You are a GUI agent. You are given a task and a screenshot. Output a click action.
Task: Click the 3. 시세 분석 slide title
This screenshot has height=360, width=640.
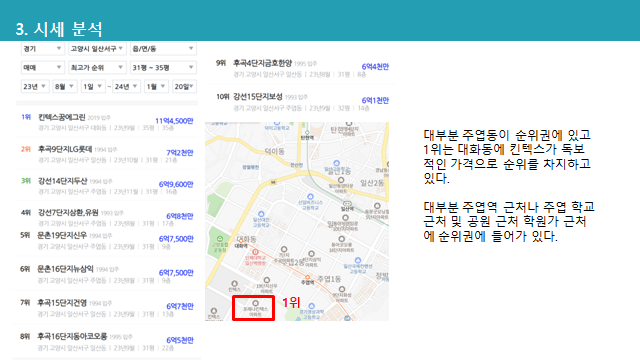[x=59, y=29]
